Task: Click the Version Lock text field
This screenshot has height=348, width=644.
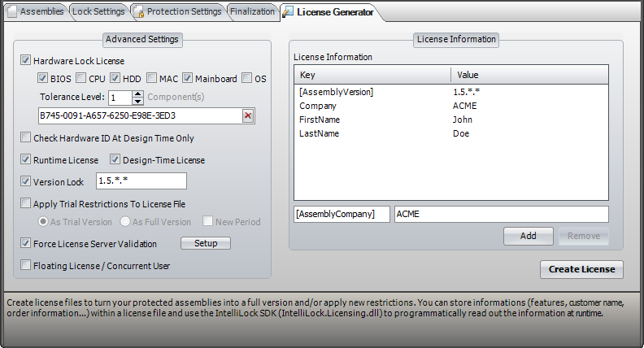Action: (141, 181)
